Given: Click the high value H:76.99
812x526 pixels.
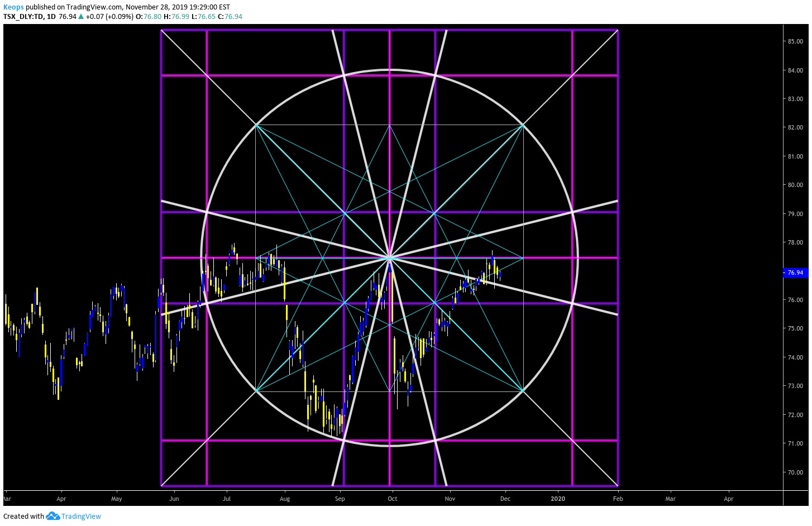Looking at the screenshot, I should [176, 17].
